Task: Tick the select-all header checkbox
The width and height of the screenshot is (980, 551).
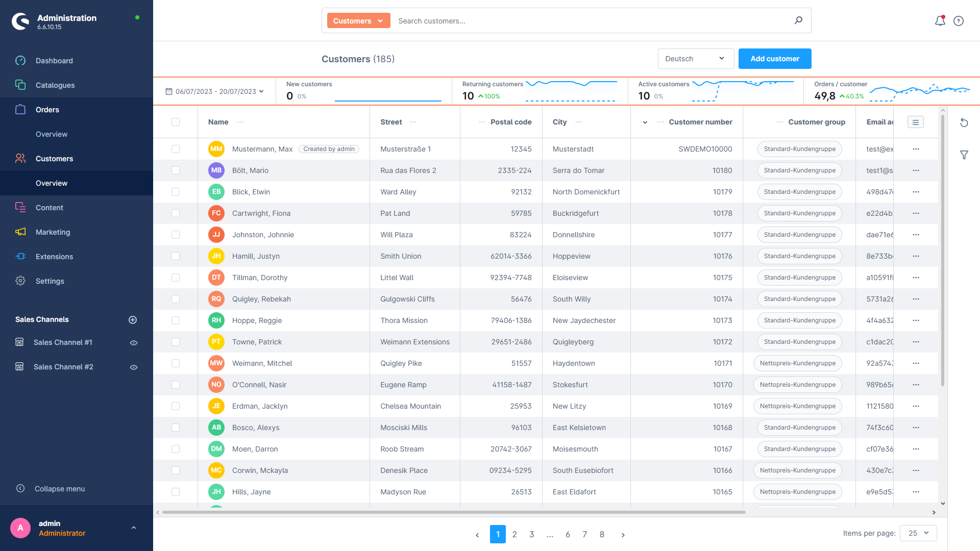Action: [x=176, y=122]
